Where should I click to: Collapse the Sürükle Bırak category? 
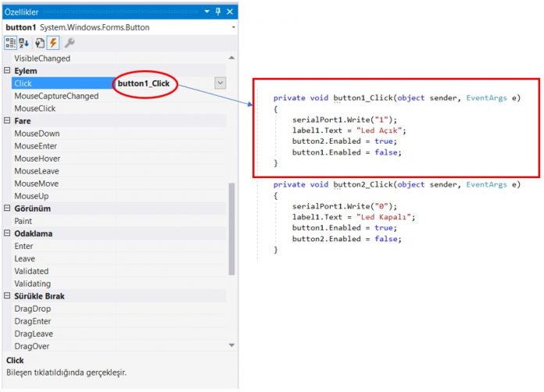8,296
